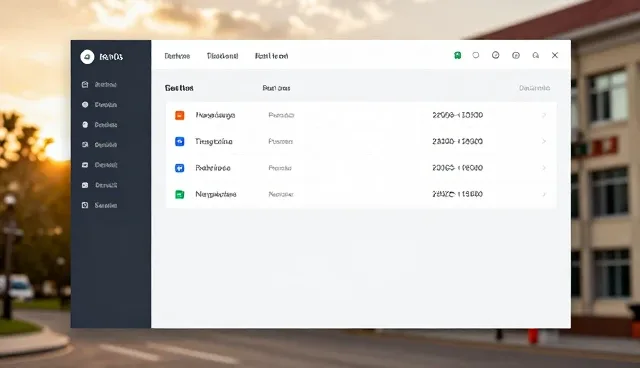640x368 pixels.
Task: Open the third top bar tab
Action: click(x=271, y=56)
